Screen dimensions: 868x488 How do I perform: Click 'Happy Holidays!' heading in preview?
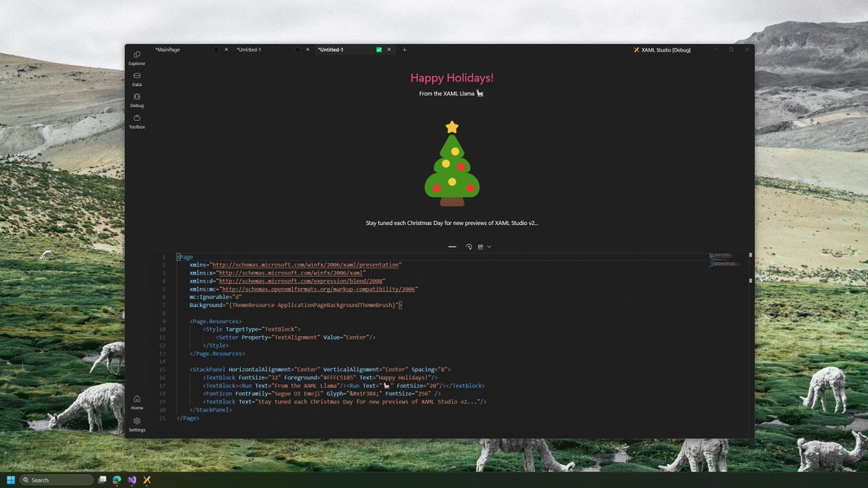pyautogui.click(x=452, y=78)
